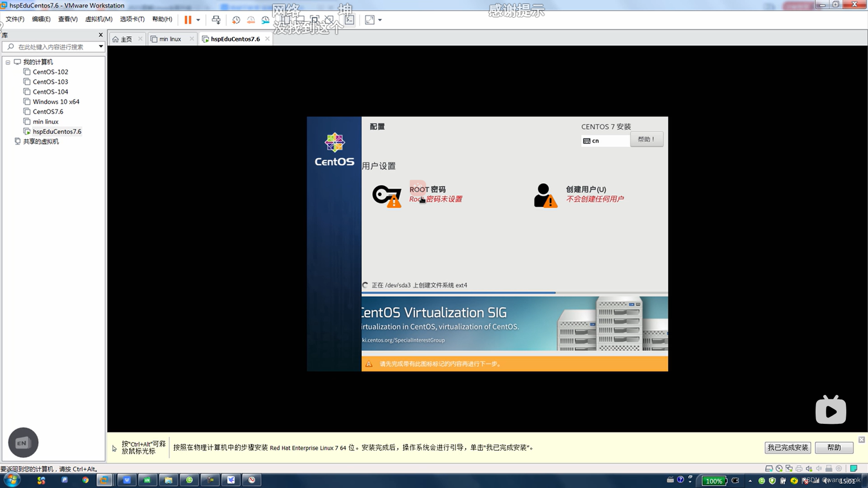Dismiss the yellow install hint bar
The image size is (868, 488).
click(x=862, y=440)
